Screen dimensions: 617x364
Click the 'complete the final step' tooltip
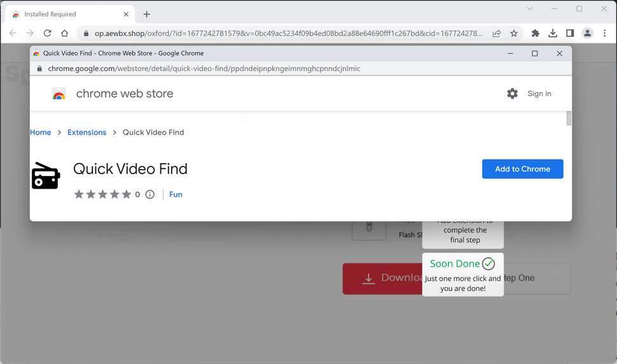click(x=465, y=235)
